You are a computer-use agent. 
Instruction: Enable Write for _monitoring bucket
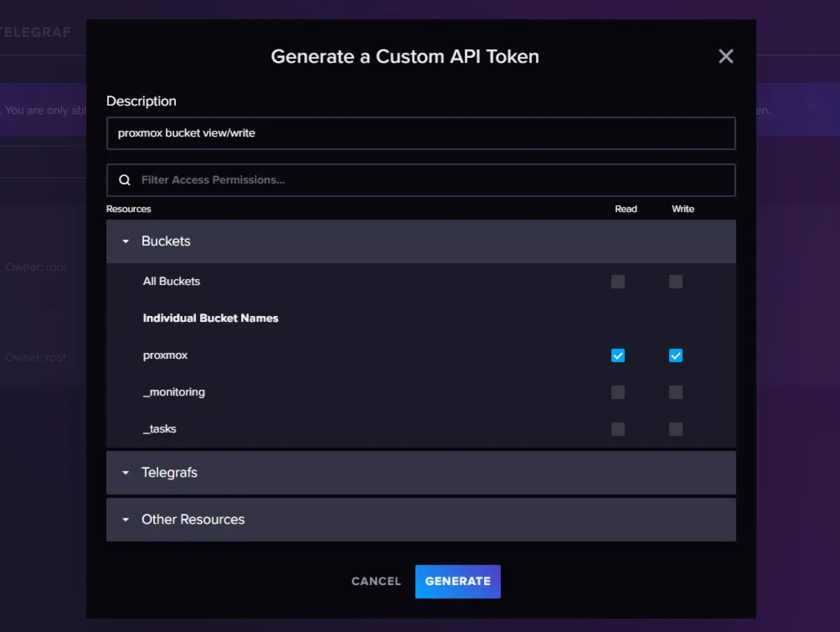(675, 392)
